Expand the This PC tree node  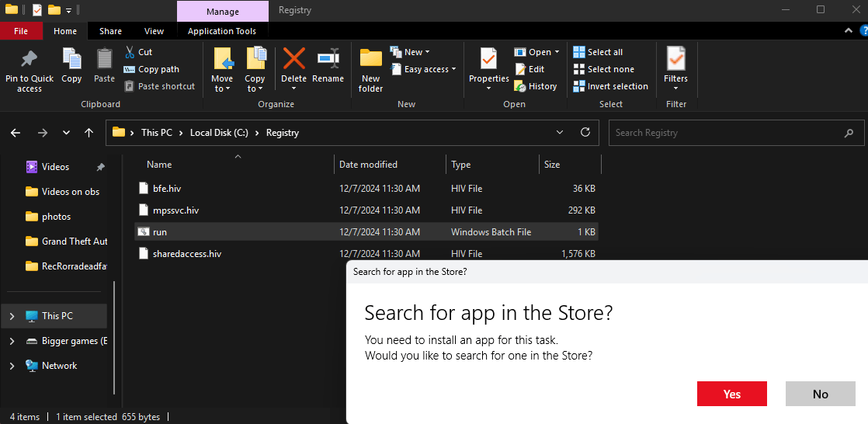pyautogui.click(x=12, y=316)
